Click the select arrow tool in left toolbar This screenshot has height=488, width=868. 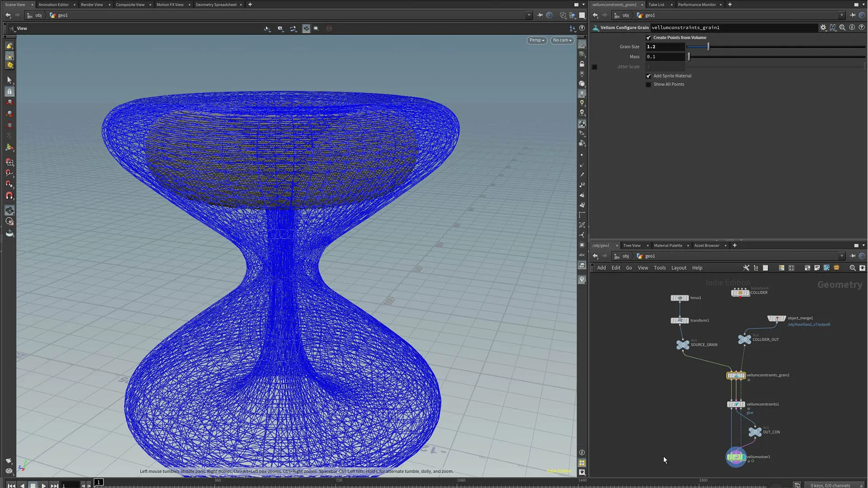[9, 80]
